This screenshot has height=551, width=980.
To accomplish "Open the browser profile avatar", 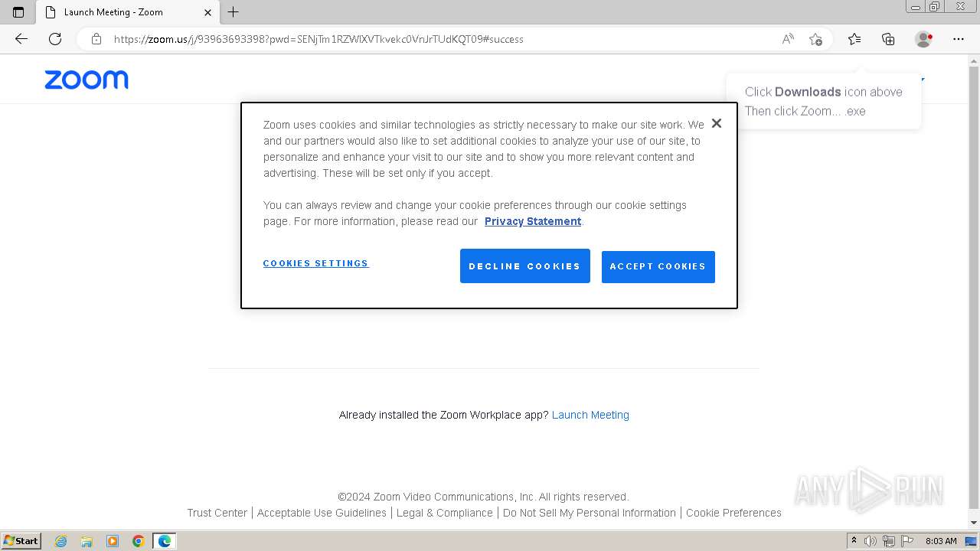I will coord(923,39).
